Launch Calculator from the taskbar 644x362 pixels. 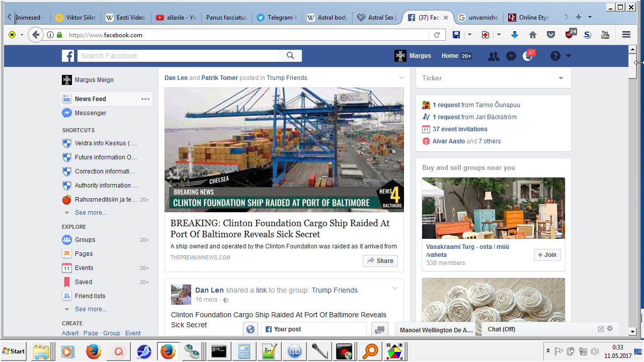coord(244,351)
